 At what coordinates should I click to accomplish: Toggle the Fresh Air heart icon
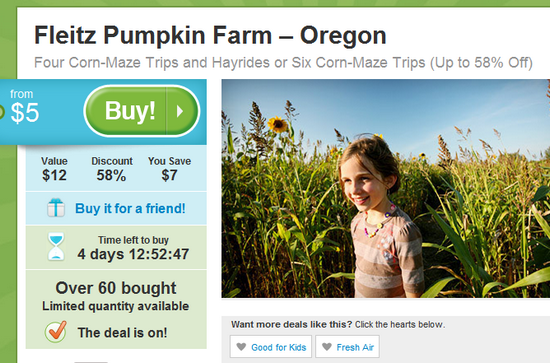[327, 347]
